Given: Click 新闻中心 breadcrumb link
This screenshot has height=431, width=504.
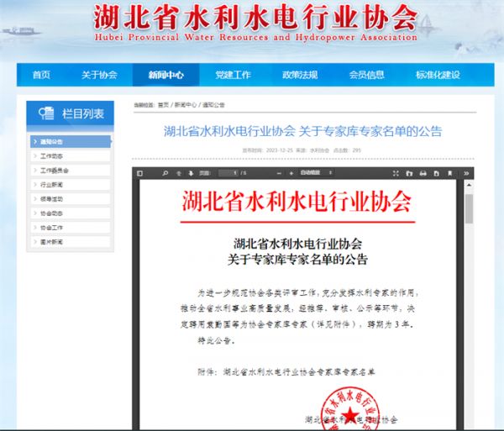Looking at the screenshot, I should [185, 105].
